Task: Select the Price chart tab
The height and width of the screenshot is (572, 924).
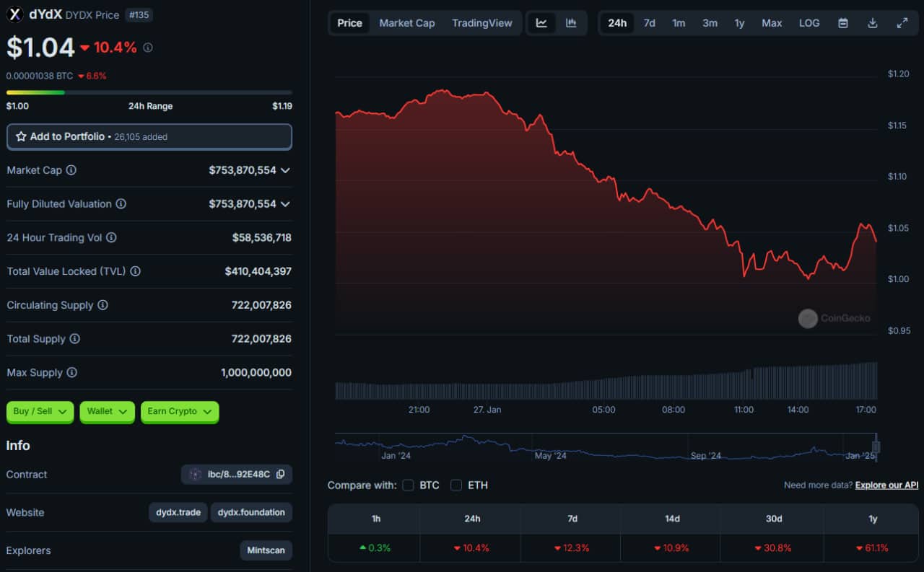Action: point(349,23)
